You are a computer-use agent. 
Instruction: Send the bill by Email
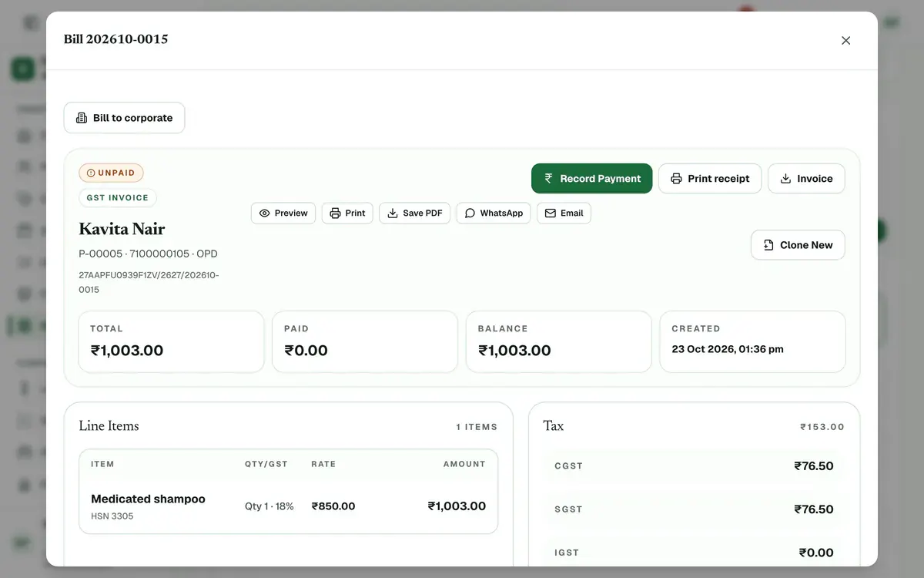coord(564,213)
